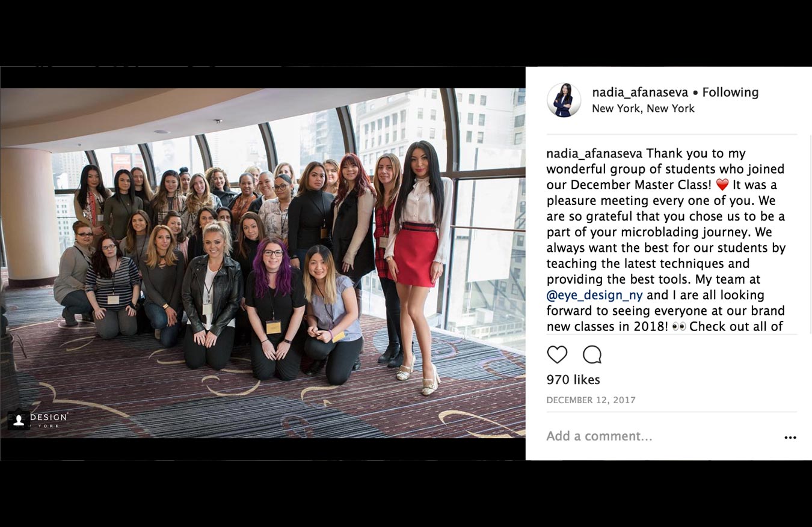Focus the Add a comment field
Screen dimensions: 812x527
click(x=662, y=436)
